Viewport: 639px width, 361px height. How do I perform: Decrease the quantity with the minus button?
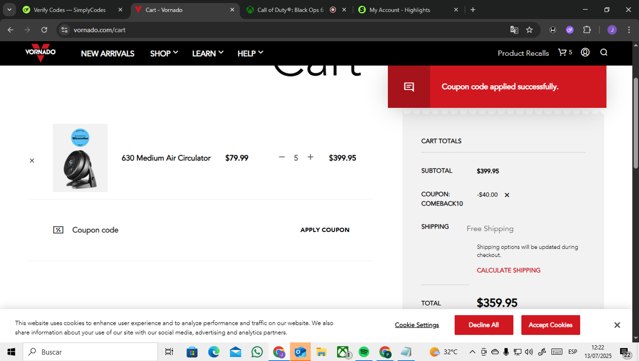(x=282, y=157)
